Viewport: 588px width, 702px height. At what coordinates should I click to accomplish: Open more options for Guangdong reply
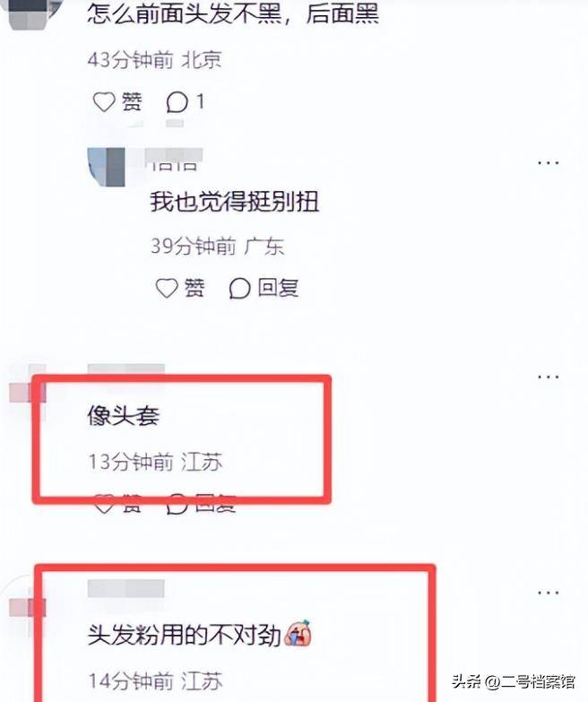(549, 162)
